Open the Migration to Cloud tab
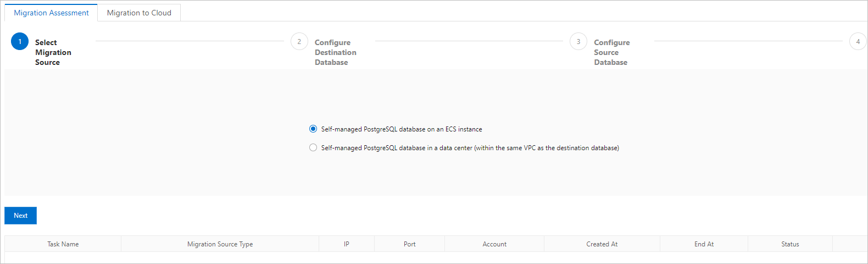This screenshot has width=868, height=264. pyautogui.click(x=139, y=13)
